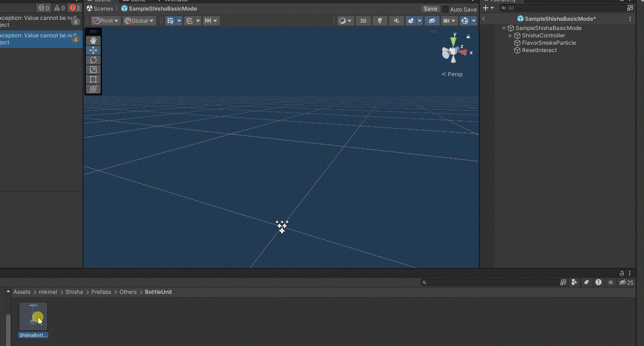Select FlavorSmokeParticle in Hierarchy
This screenshot has height=346, width=644.
pyautogui.click(x=548, y=43)
